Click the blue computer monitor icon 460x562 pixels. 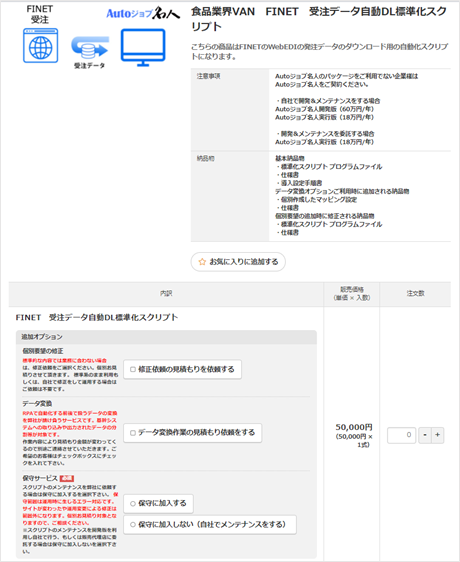click(143, 47)
